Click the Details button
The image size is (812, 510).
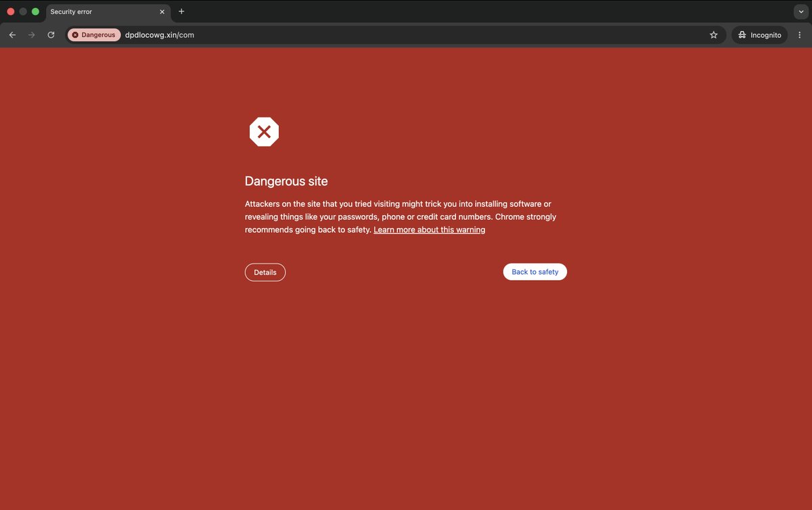265,272
